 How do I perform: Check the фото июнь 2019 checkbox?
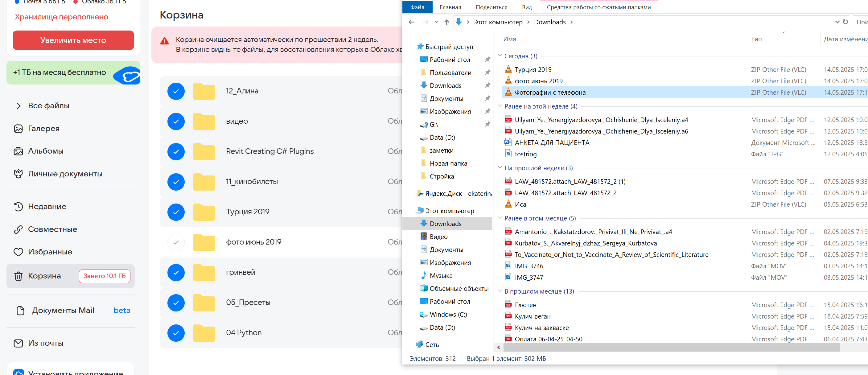coord(176,242)
